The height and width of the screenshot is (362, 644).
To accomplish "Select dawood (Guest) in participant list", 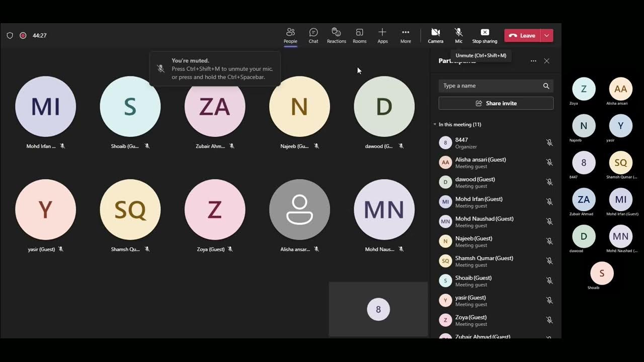I will (496, 182).
